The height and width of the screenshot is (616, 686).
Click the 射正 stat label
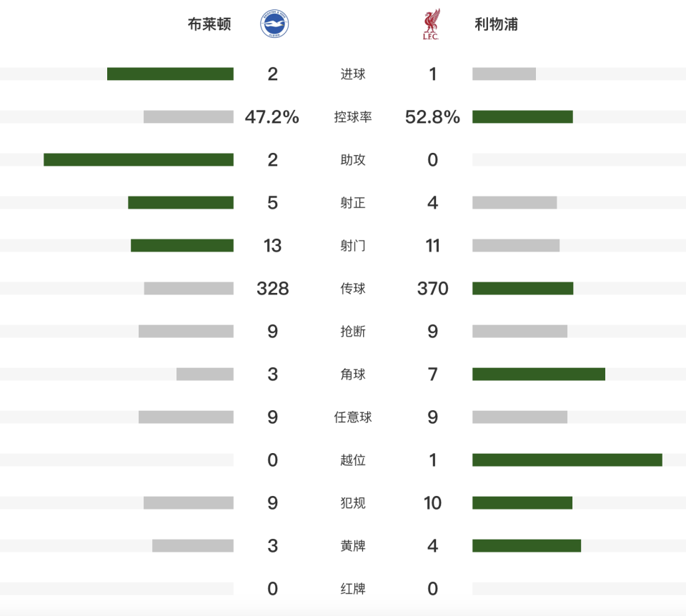tap(353, 203)
